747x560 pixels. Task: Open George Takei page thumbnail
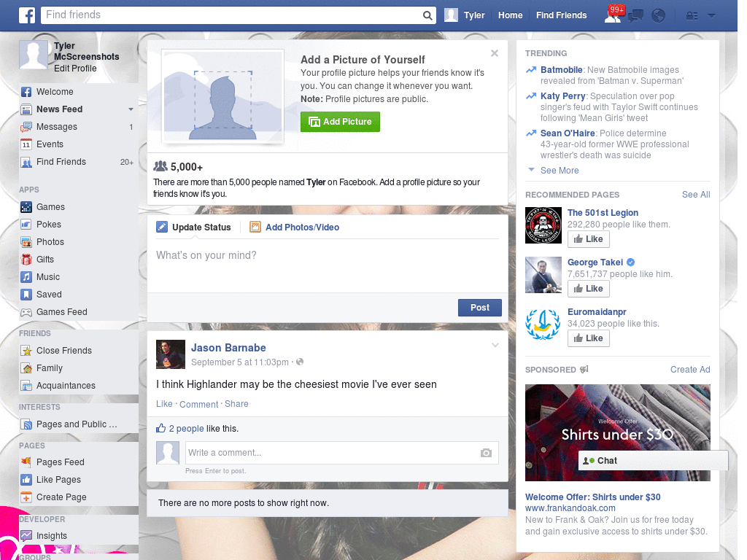[543, 275]
